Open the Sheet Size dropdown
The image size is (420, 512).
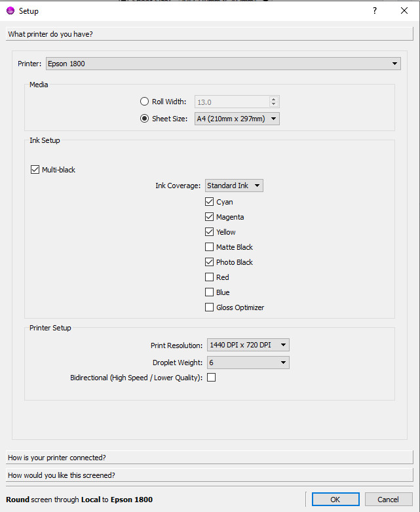coord(237,119)
